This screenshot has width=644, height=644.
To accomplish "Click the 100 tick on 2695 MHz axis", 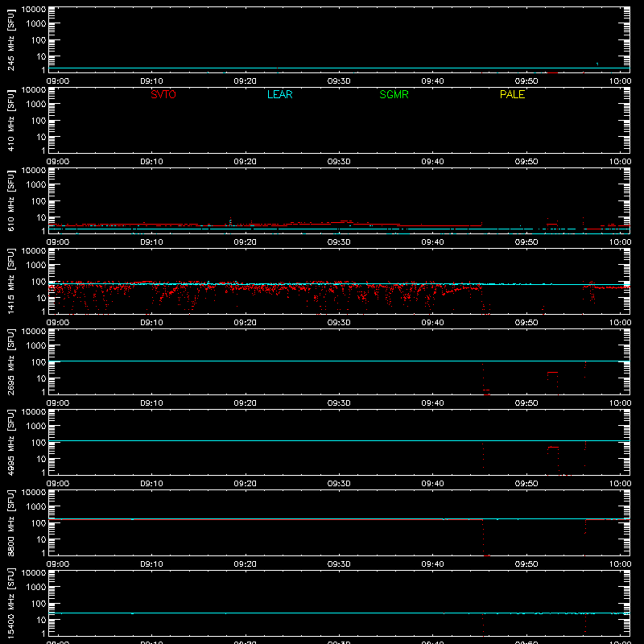I will tap(39, 362).
